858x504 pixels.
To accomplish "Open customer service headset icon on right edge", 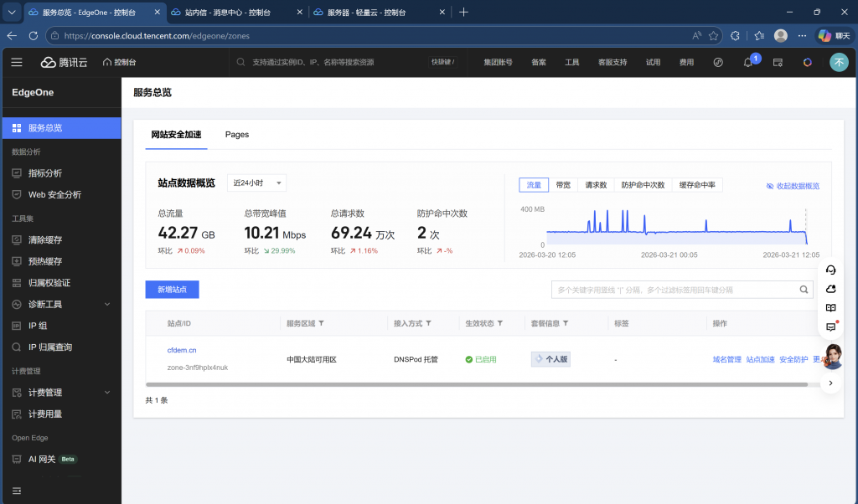I will tap(830, 270).
